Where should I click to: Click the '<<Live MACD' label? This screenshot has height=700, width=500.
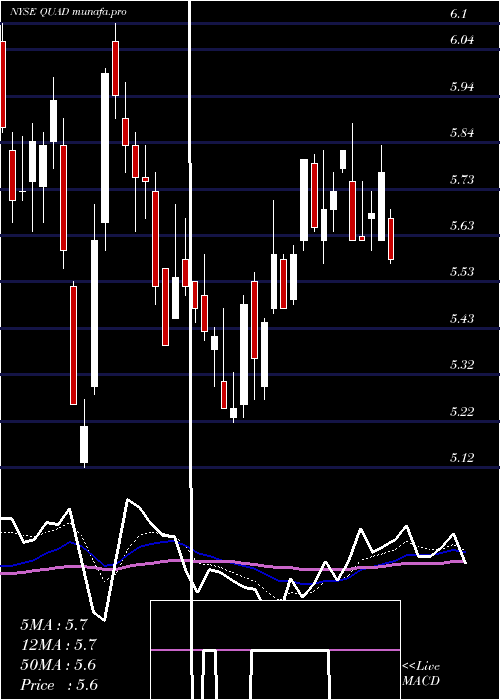(x=421, y=674)
